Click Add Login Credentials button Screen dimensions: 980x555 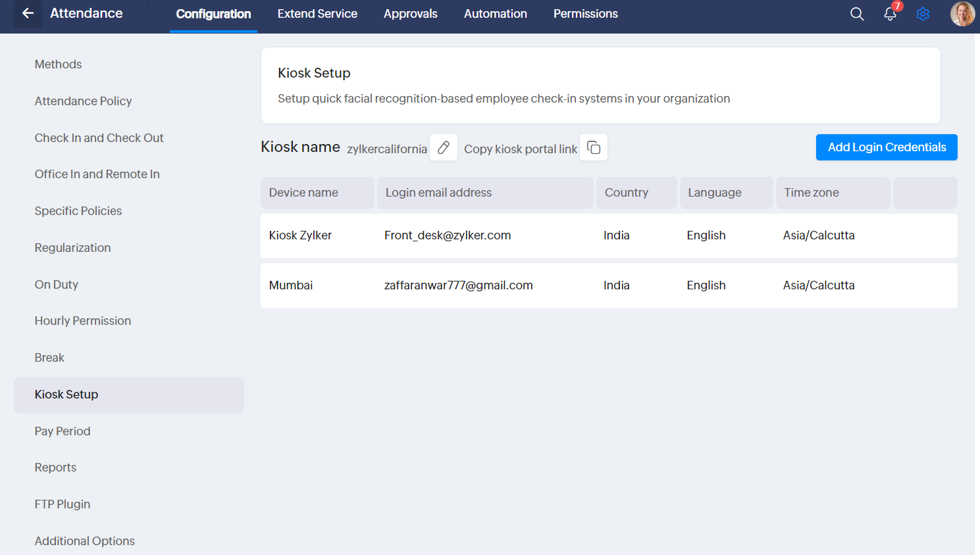(887, 147)
